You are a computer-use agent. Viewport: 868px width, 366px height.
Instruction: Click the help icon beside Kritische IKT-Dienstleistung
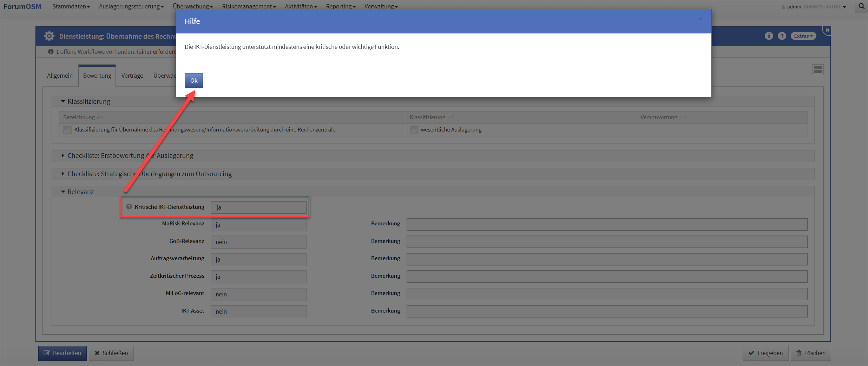129,207
